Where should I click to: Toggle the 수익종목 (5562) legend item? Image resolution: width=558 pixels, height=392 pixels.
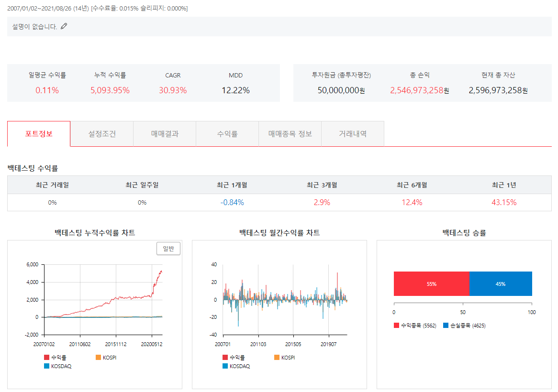tap(415, 325)
